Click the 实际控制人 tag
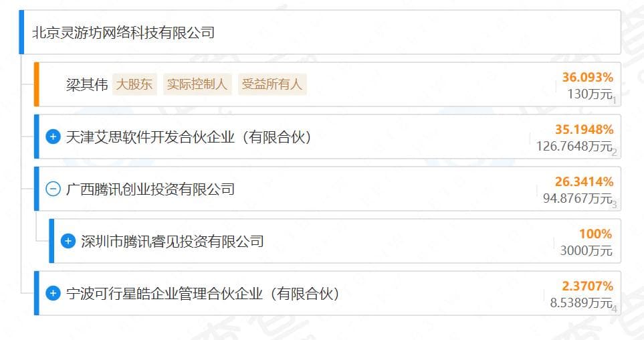Viewport: 644px width, 340px height. 197,84
